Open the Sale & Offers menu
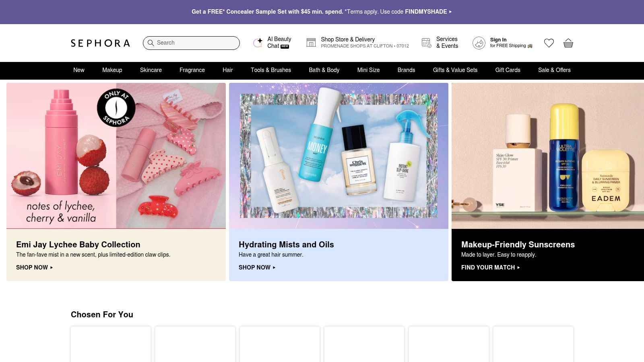Screen dimensions: 644x362 554,70
